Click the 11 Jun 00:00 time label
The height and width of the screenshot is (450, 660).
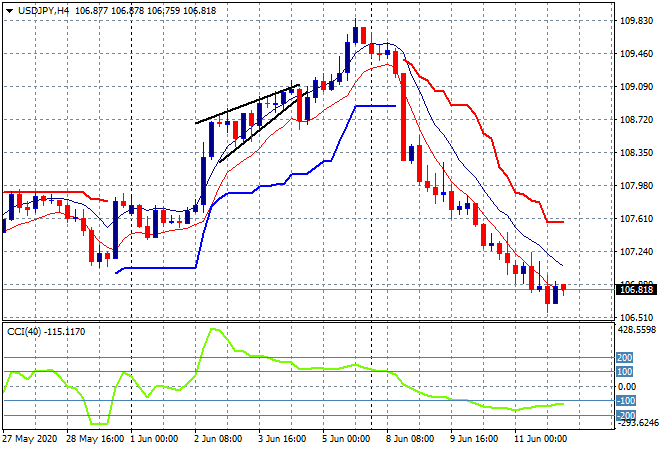(540, 439)
